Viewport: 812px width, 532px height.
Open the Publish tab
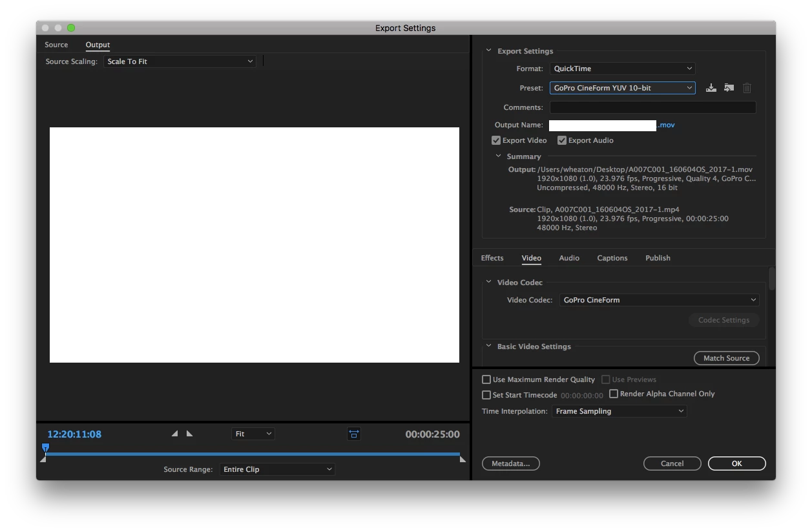point(658,258)
